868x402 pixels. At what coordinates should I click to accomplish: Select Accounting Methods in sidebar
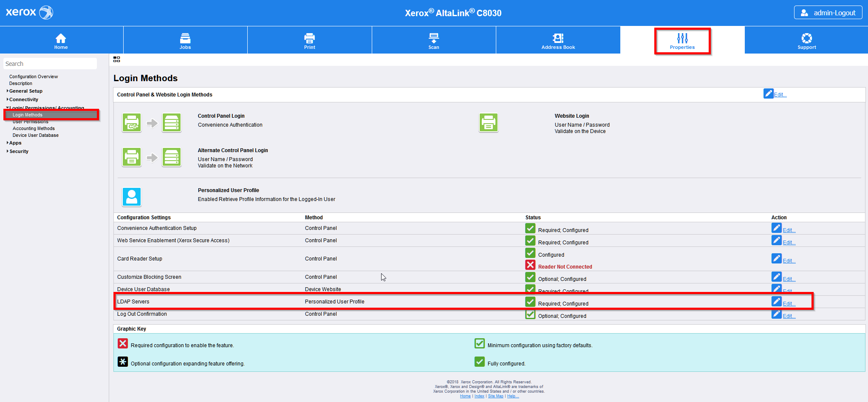click(34, 128)
